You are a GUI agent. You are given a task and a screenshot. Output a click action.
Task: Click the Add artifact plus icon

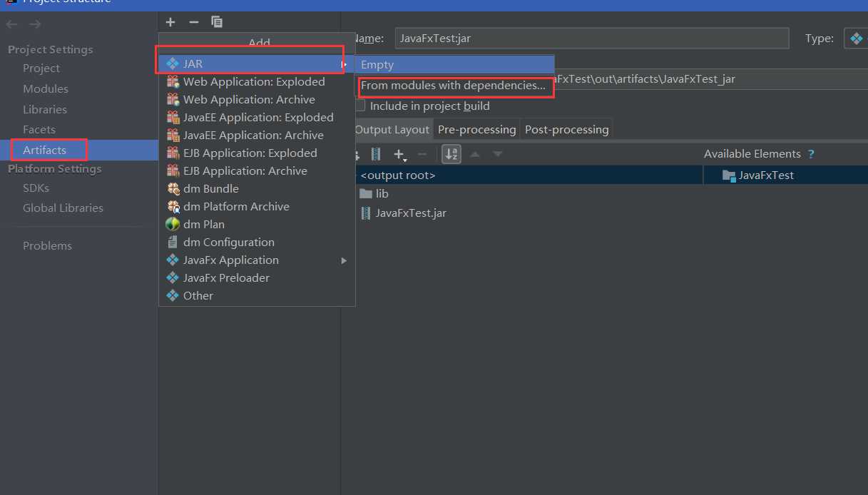170,23
